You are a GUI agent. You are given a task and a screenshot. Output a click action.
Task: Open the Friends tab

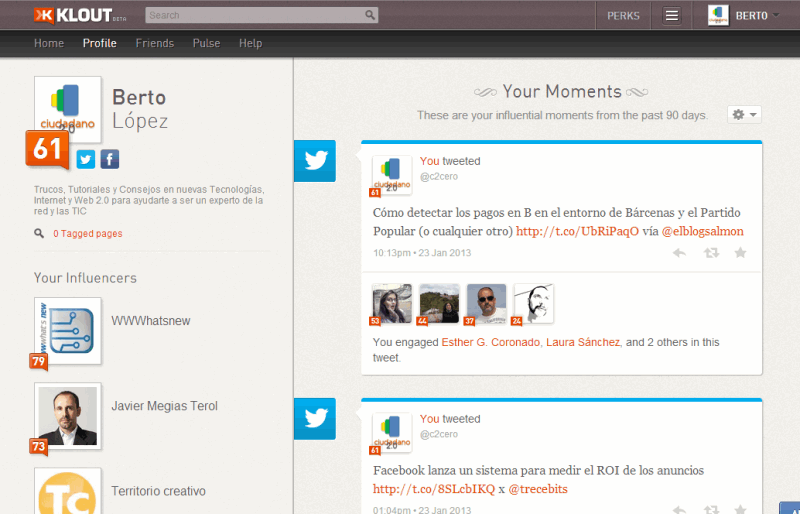pos(155,43)
